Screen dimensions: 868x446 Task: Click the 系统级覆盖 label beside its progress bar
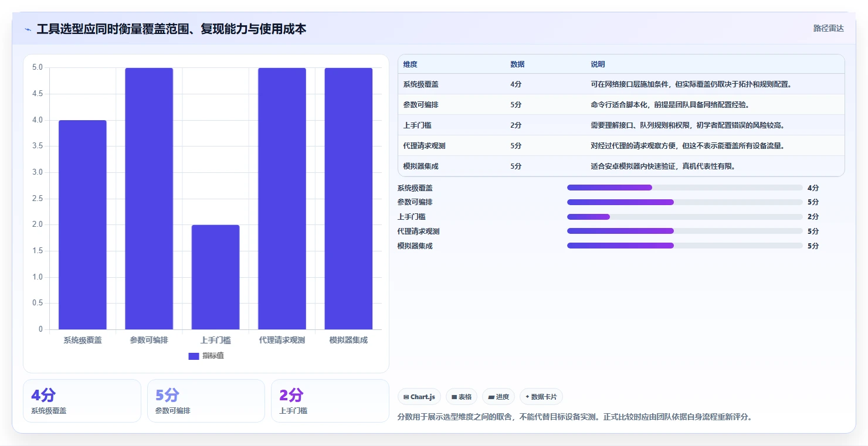415,188
